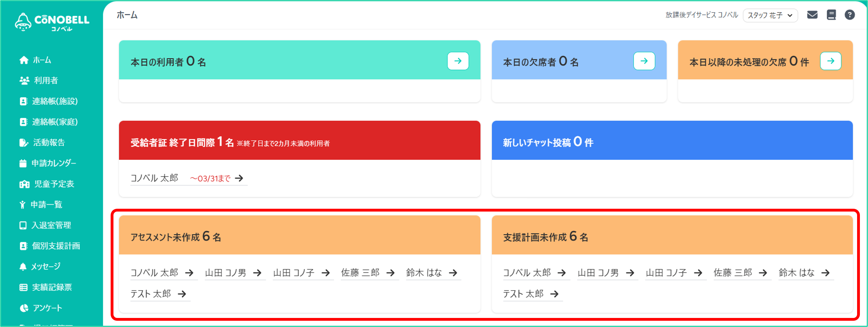Viewport: 868px width, 327px height.
Task: Select 利用者 in the sidebar menu
Action: (46, 81)
